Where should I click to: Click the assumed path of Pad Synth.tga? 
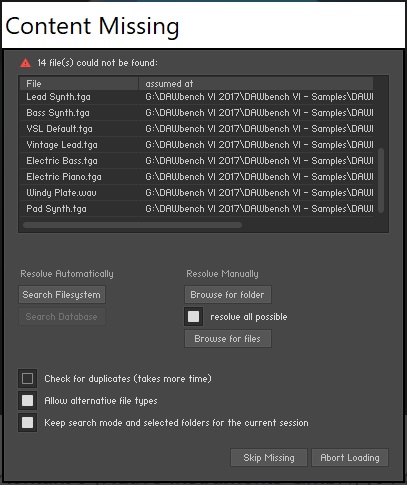259,209
